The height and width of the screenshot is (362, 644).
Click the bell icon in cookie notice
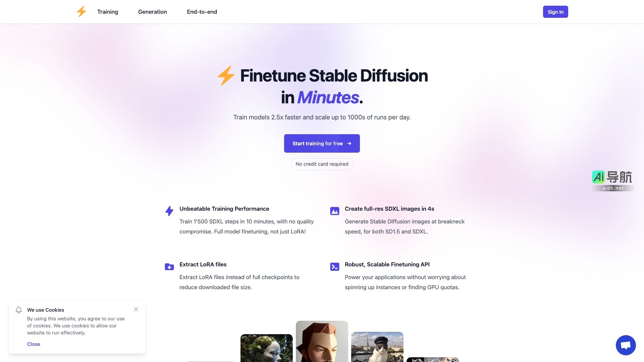[19, 310]
